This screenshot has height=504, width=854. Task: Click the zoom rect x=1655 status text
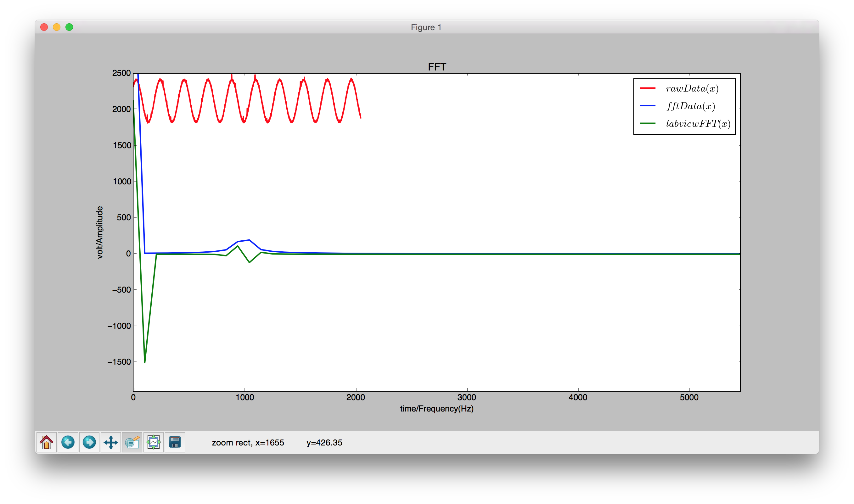[x=248, y=443]
